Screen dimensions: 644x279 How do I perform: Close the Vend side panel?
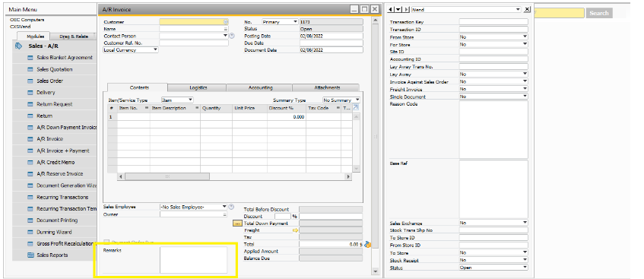click(528, 9)
